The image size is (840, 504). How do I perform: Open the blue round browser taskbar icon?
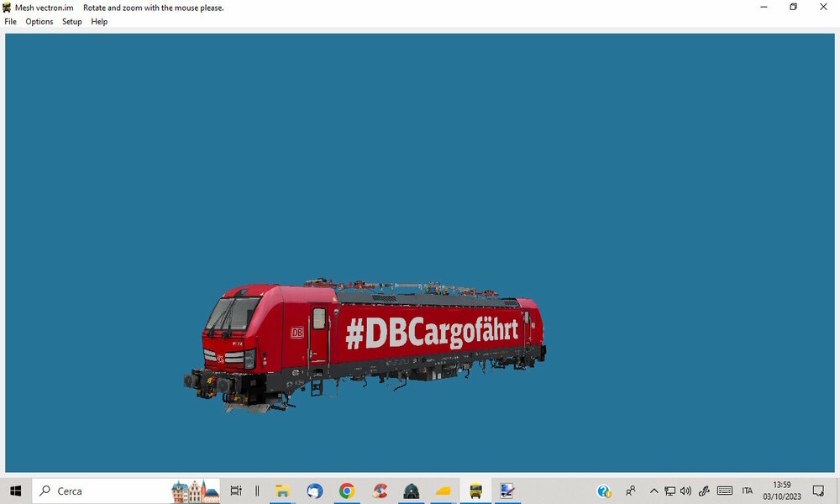(315, 491)
